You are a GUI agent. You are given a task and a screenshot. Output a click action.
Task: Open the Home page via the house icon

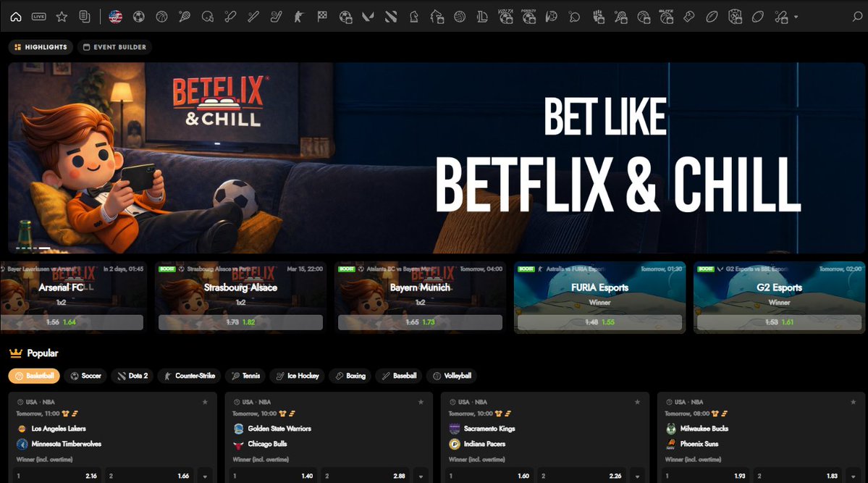[16, 16]
